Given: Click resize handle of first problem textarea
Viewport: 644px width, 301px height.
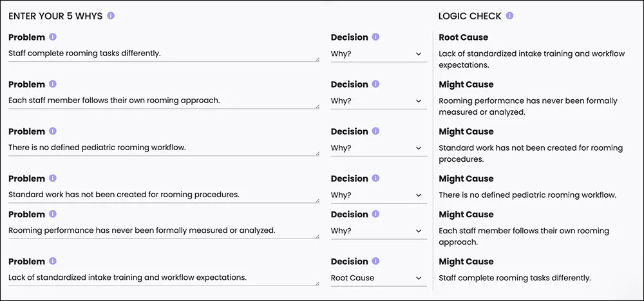Looking at the screenshot, I should (x=317, y=60).
